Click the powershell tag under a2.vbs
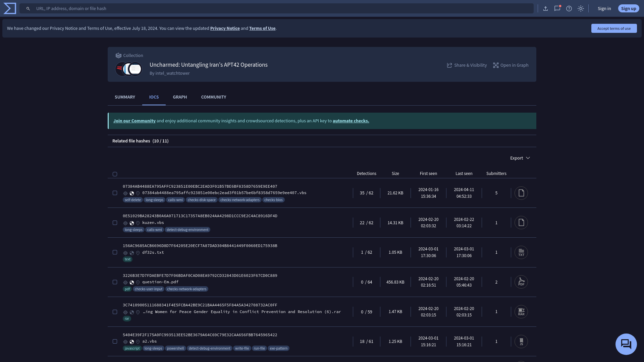This screenshot has height=362, width=644. (175, 349)
